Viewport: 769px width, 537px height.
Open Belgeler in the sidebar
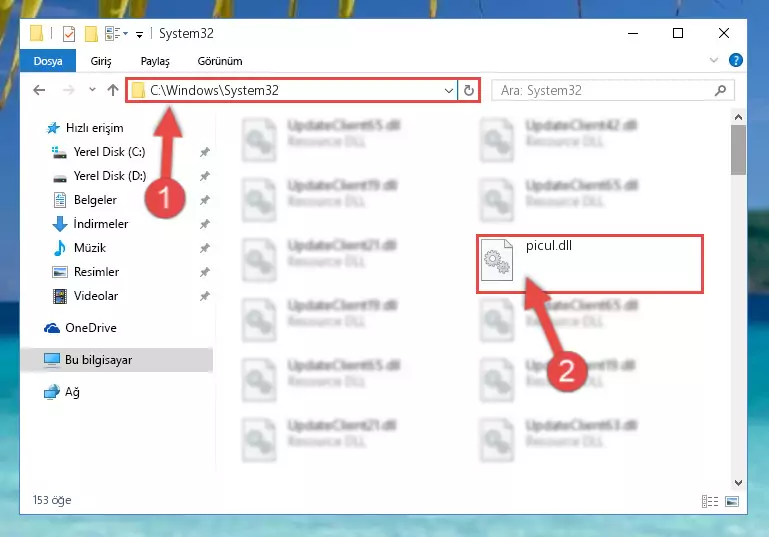(95, 200)
